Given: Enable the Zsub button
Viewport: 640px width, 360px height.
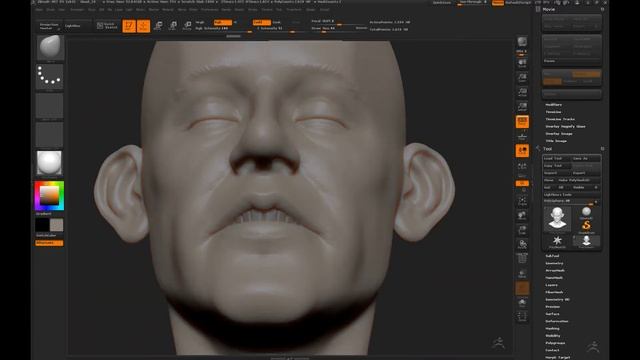Looking at the screenshot, I should point(277,22).
